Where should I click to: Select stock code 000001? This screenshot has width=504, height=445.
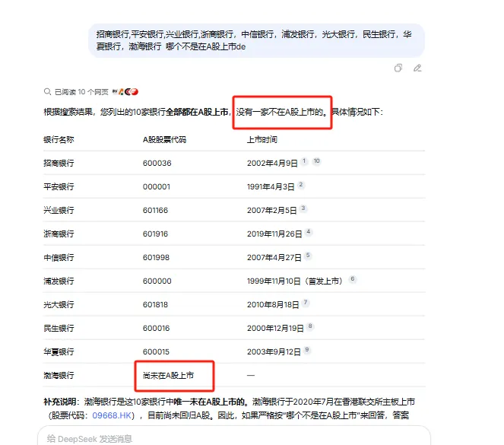coord(156,186)
